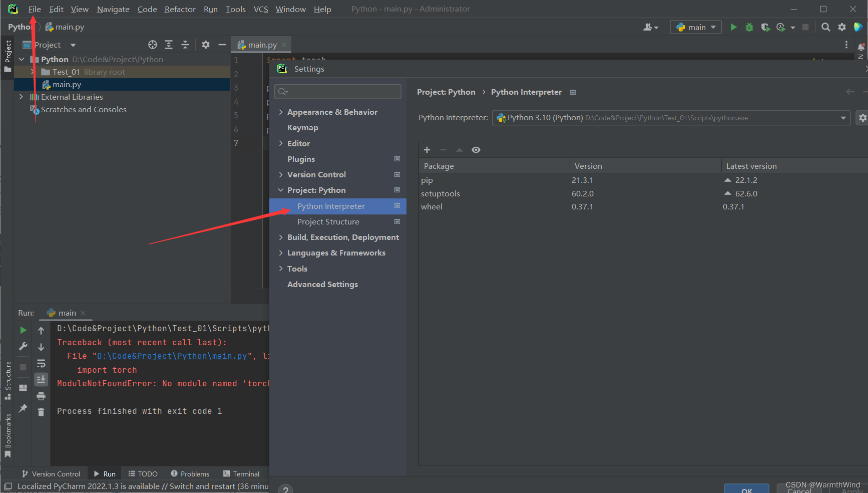The width and height of the screenshot is (868, 493).
Task: Expand Tools settings section
Action: click(x=281, y=269)
